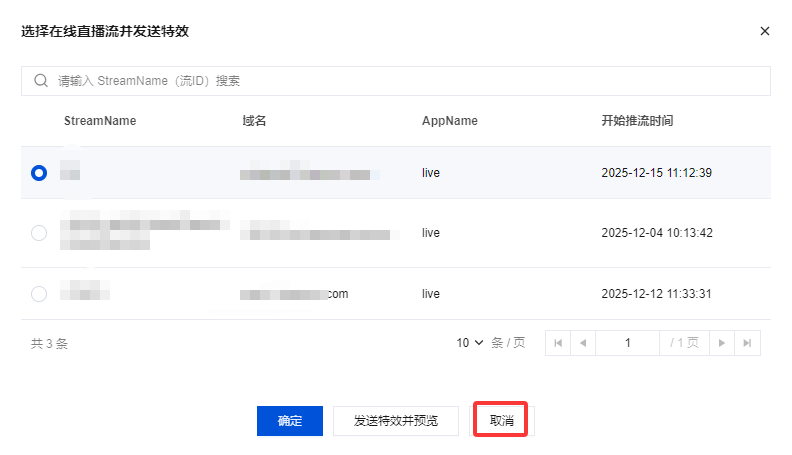Click the search magnifier icon
The width and height of the screenshot is (792, 455).
[41, 81]
